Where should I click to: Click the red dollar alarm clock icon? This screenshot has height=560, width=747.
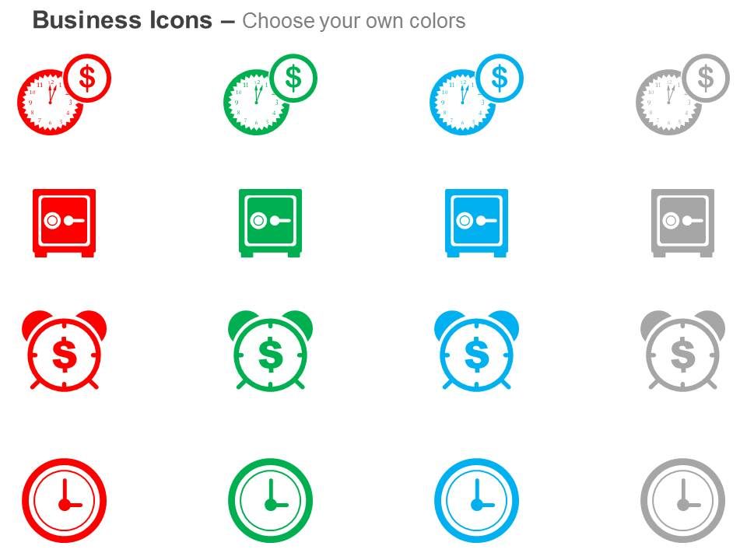coord(65,351)
